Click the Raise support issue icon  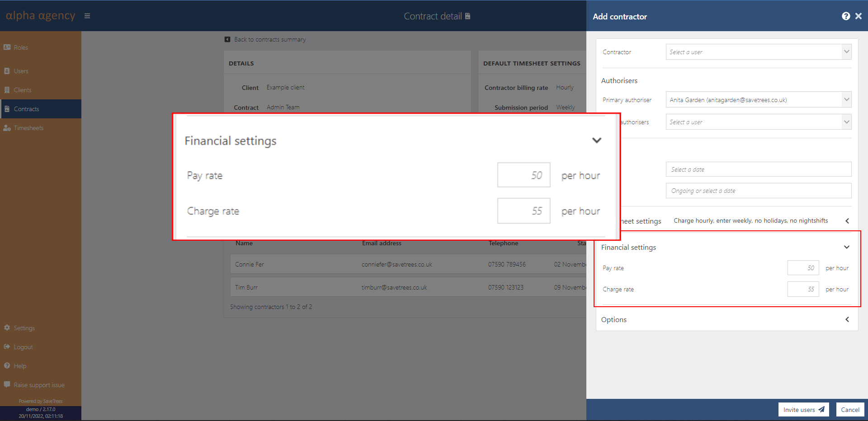pyautogui.click(x=7, y=384)
